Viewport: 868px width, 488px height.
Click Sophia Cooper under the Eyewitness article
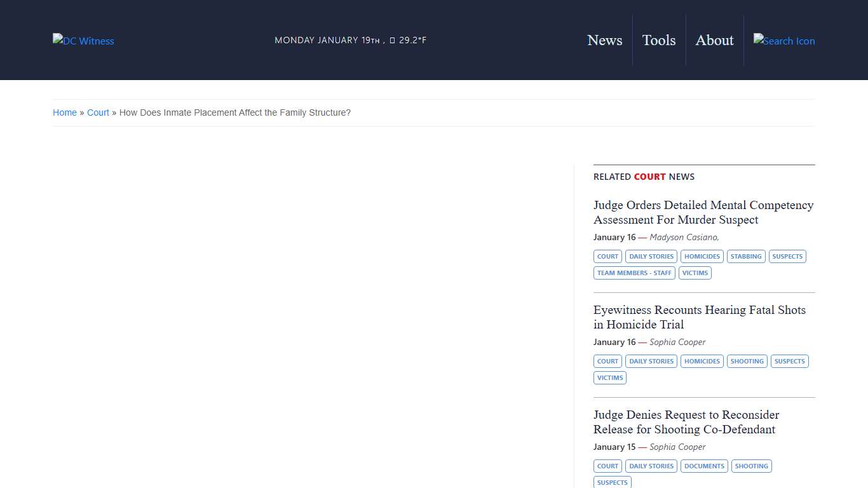tap(677, 342)
